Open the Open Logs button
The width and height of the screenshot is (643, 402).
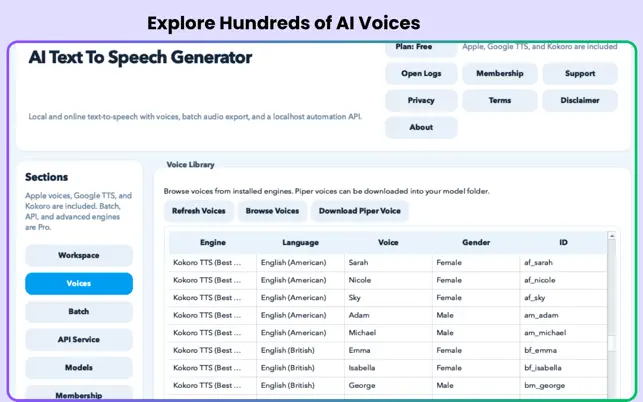421,73
